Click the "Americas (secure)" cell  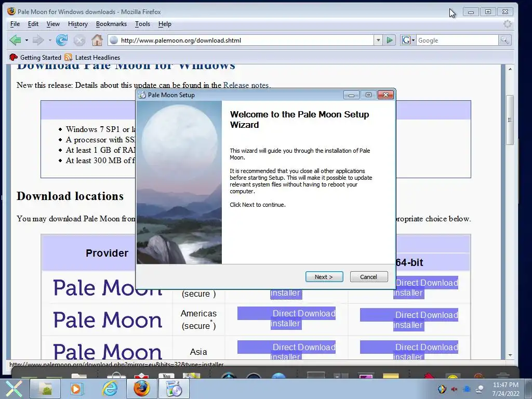pyautogui.click(x=198, y=320)
